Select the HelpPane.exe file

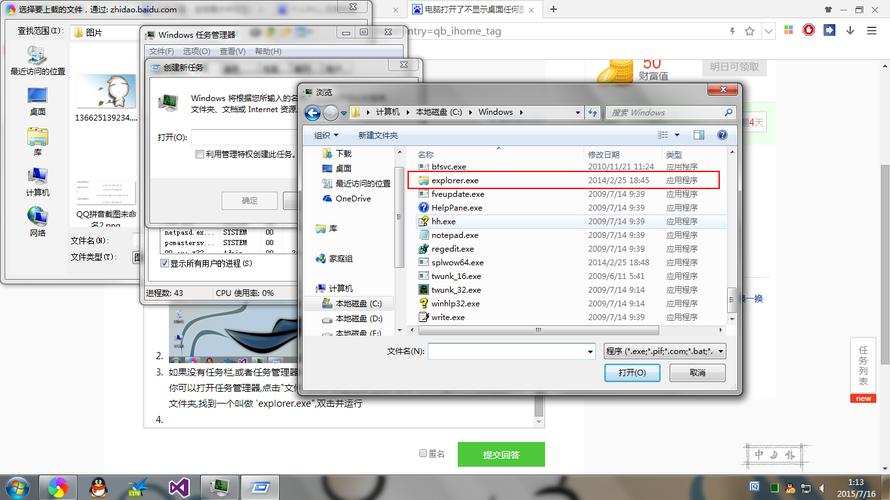pos(457,208)
